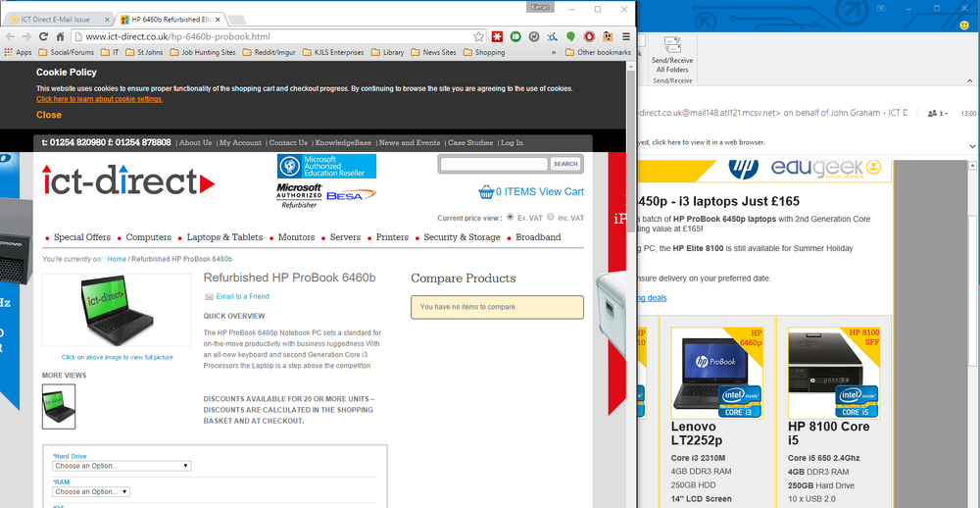Click the HP ProBook 6460p image in Outlook email
The height and width of the screenshot is (508, 980).
pyautogui.click(x=717, y=373)
